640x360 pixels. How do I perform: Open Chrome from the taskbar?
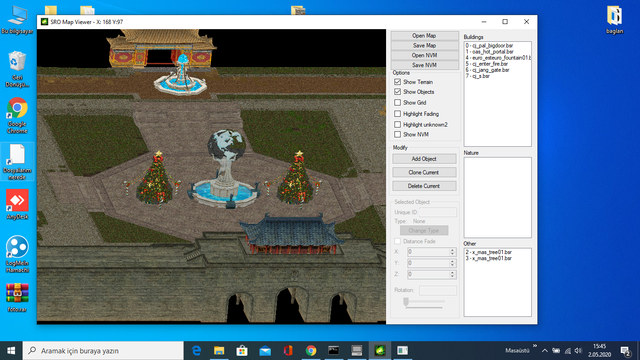coord(311,351)
